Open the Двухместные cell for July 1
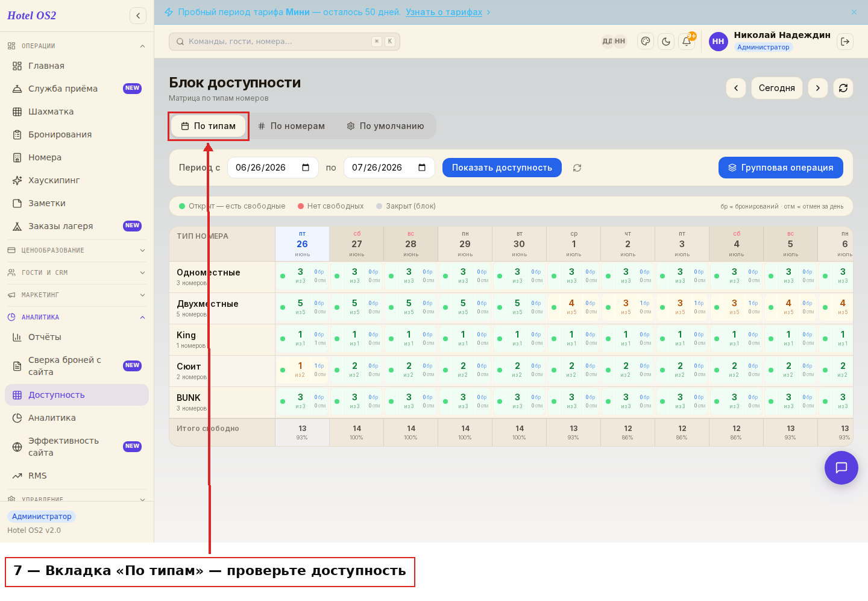The height and width of the screenshot is (601, 868). tap(574, 307)
